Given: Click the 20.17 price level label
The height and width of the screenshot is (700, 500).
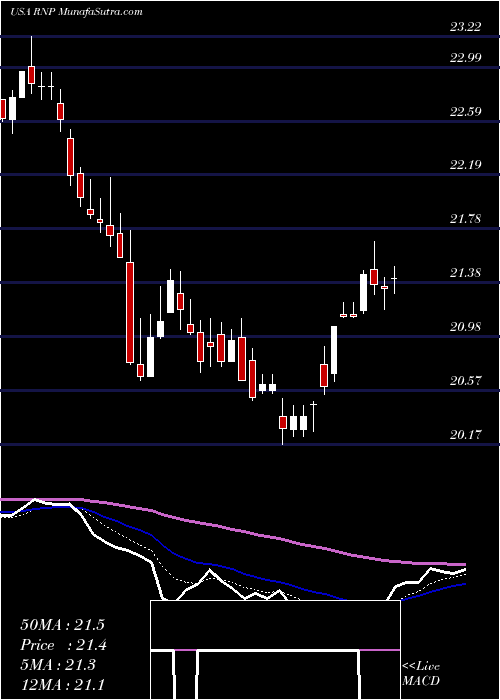Looking at the screenshot, I should tap(465, 434).
